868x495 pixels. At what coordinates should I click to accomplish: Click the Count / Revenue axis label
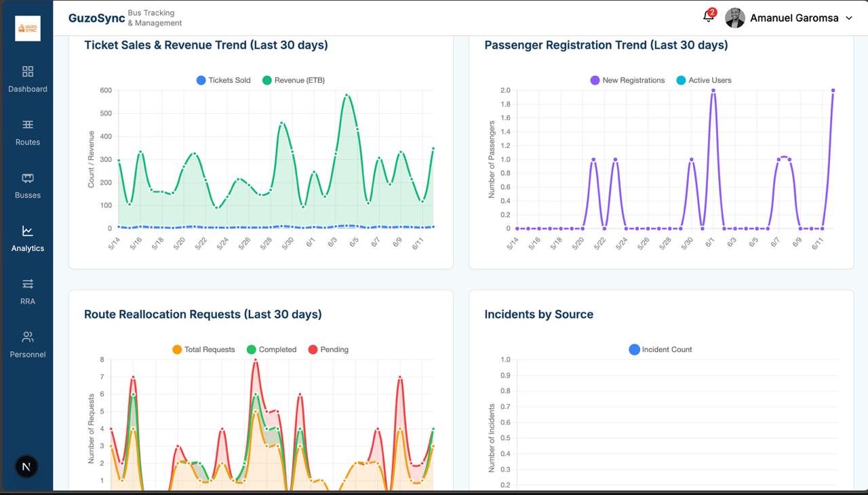[91, 159]
